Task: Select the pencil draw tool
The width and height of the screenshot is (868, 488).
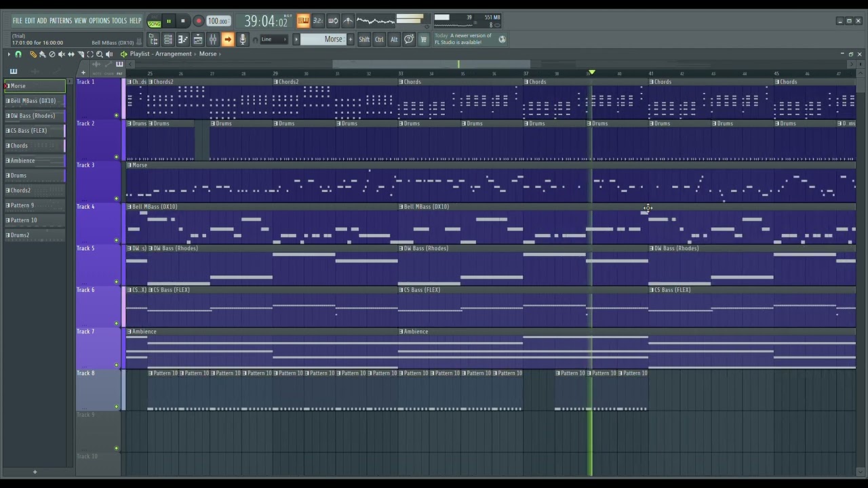Action: pyautogui.click(x=33, y=54)
